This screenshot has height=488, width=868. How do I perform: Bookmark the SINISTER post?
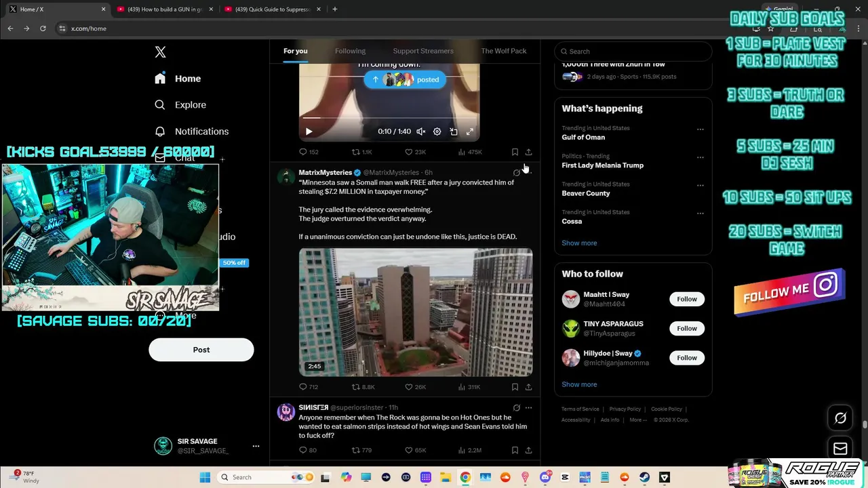(515, 450)
